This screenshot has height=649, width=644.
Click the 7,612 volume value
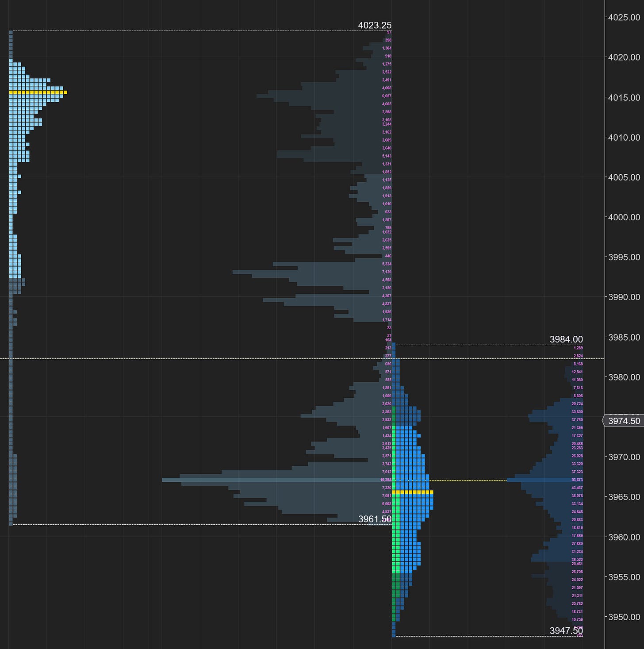click(387, 472)
